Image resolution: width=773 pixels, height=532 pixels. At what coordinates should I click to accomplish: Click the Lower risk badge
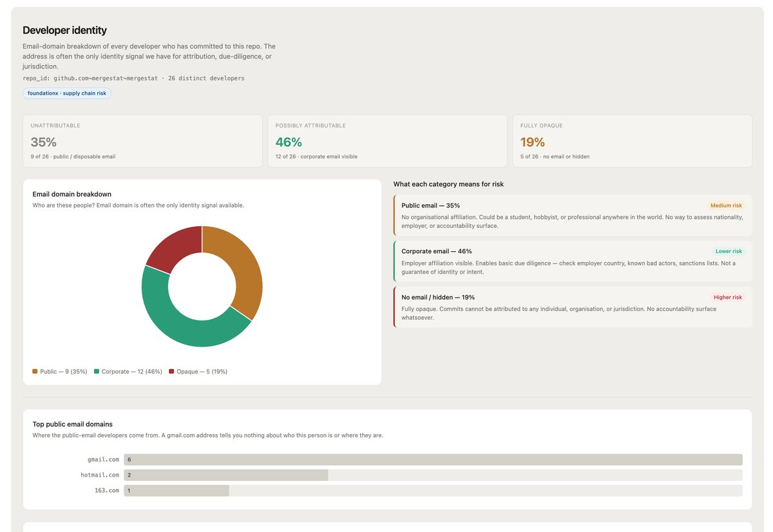729,251
